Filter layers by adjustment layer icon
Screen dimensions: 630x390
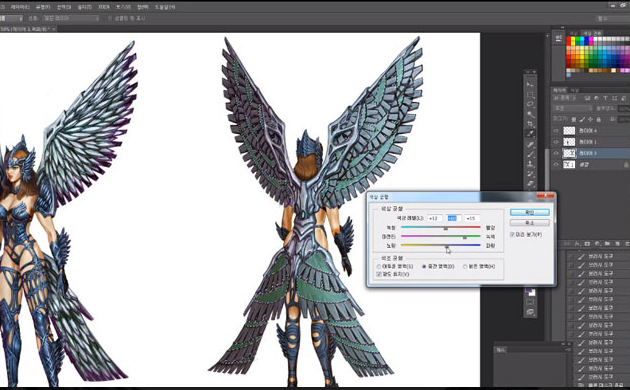[596, 98]
